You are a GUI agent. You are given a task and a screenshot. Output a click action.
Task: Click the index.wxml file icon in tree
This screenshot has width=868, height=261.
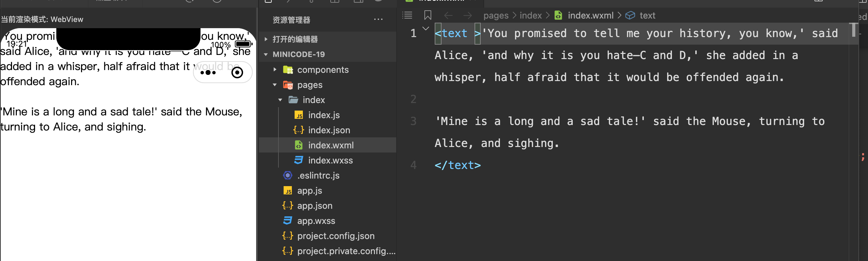tap(299, 145)
